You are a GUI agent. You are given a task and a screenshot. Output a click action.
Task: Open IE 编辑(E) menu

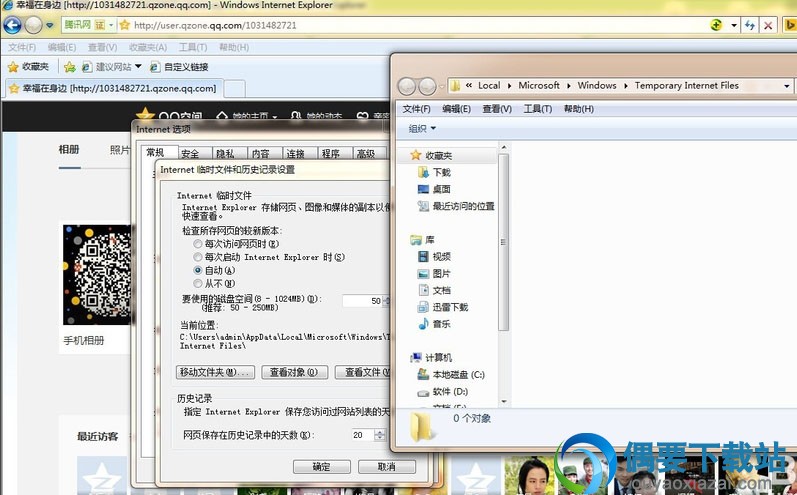62,47
